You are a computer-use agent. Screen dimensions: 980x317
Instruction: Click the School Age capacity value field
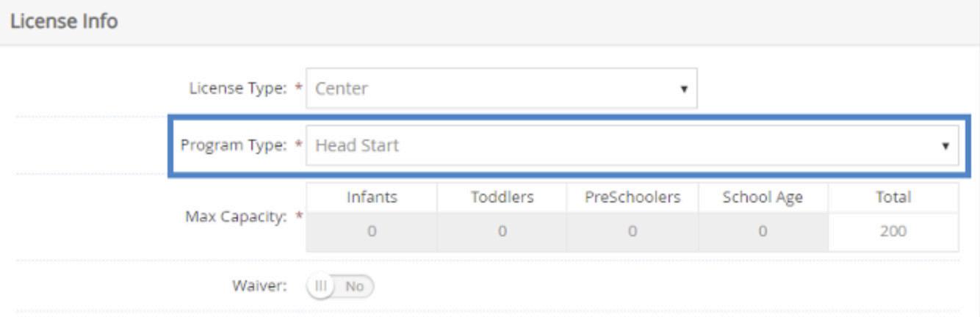[763, 232]
